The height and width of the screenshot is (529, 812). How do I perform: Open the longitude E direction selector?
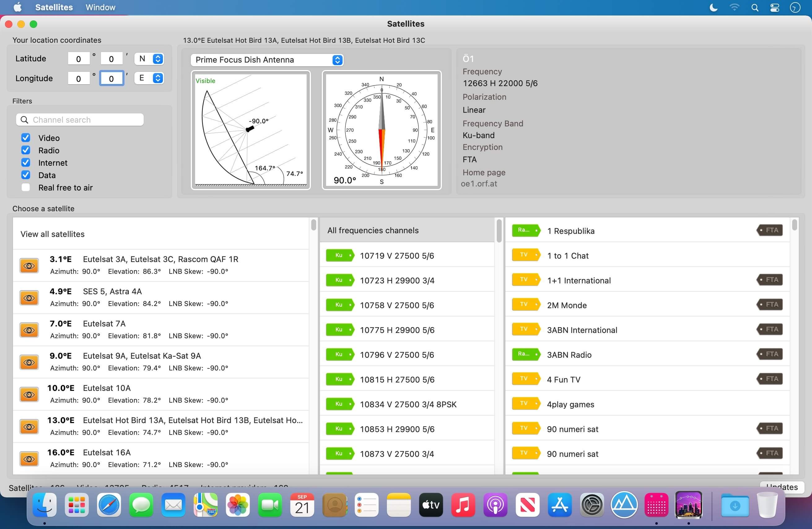[149, 78]
